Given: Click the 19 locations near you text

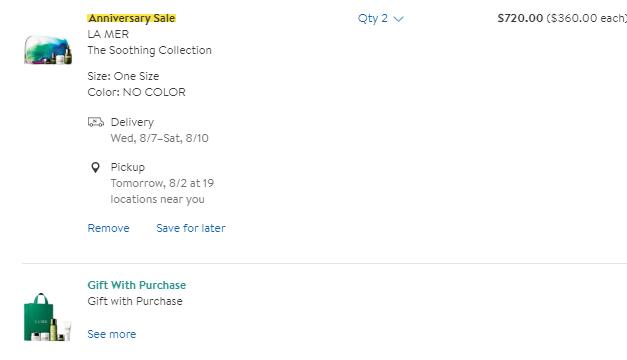Looking at the screenshot, I should [x=162, y=191].
